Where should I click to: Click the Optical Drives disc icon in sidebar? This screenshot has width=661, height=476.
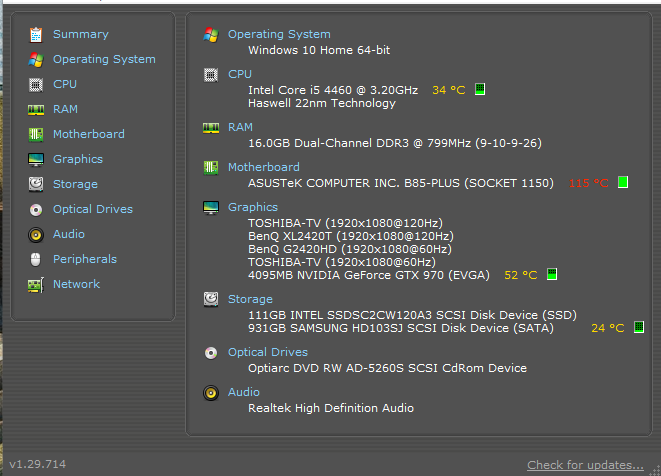click(36, 210)
